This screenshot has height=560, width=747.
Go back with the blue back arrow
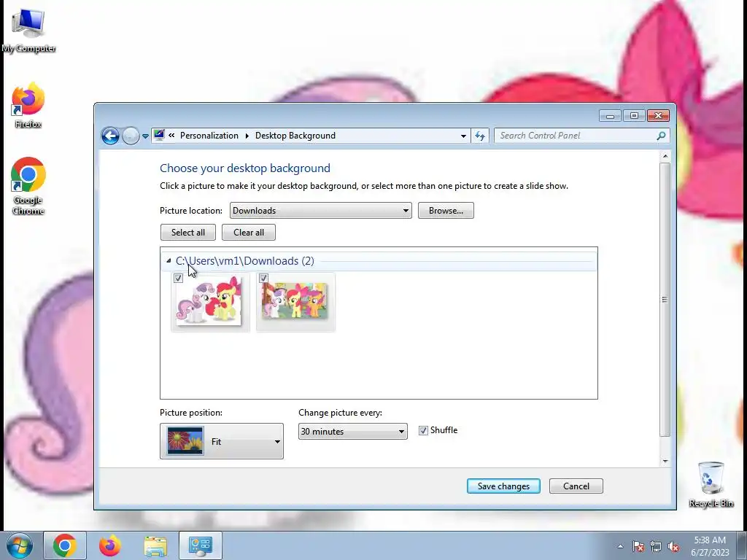pyautogui.click(x=110, y=136)
